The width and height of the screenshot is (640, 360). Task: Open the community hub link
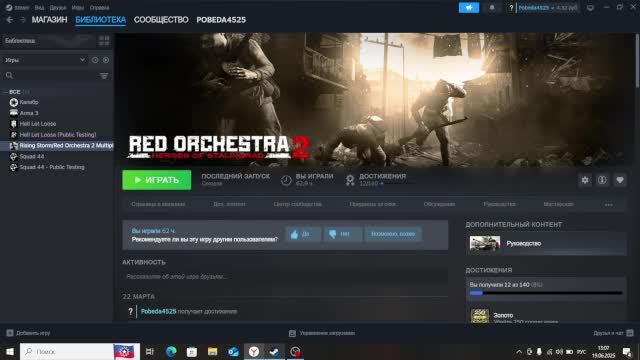pos(298,204)
